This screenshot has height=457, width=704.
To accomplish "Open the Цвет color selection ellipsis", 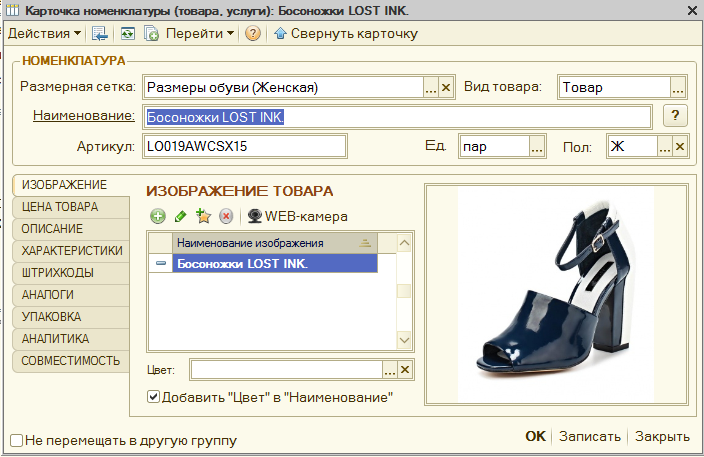I will (x=390, y=370).
